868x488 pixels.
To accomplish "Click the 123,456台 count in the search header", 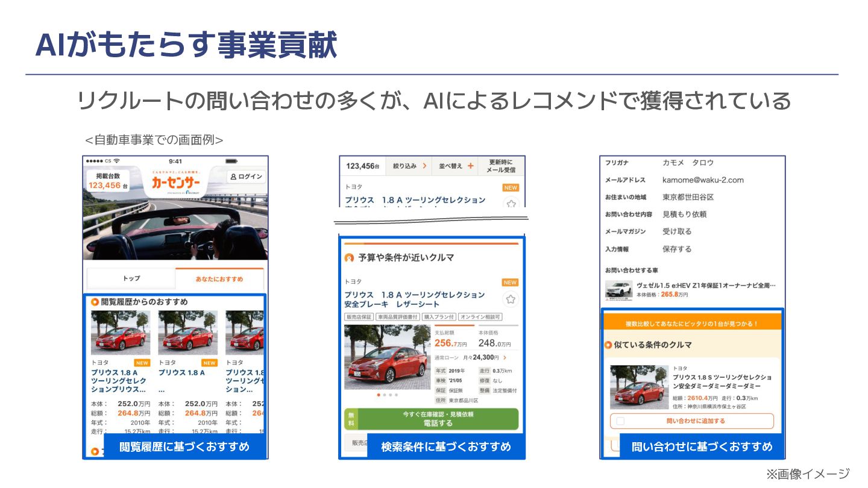I will (362, 166).
